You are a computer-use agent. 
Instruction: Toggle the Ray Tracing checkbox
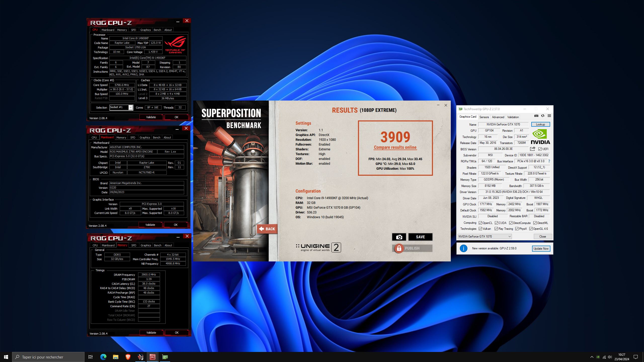click(x=496, y=229)
